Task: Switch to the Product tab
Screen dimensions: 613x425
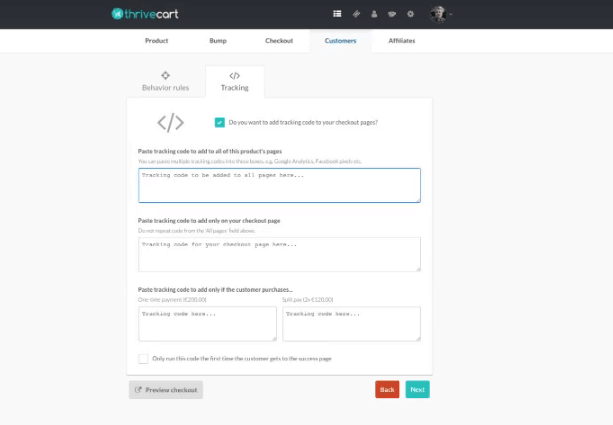Action: (x=156, y=41)
